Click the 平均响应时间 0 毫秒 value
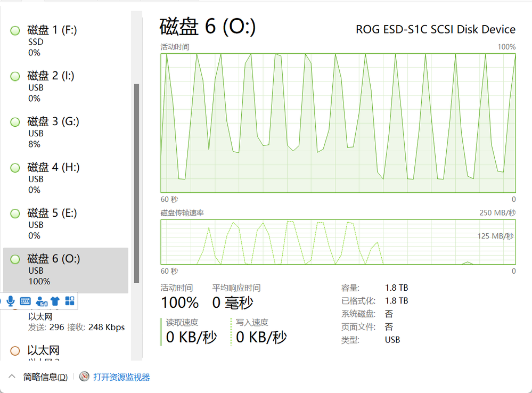Screen dimensions: 532x393 [x=233, y=302]
